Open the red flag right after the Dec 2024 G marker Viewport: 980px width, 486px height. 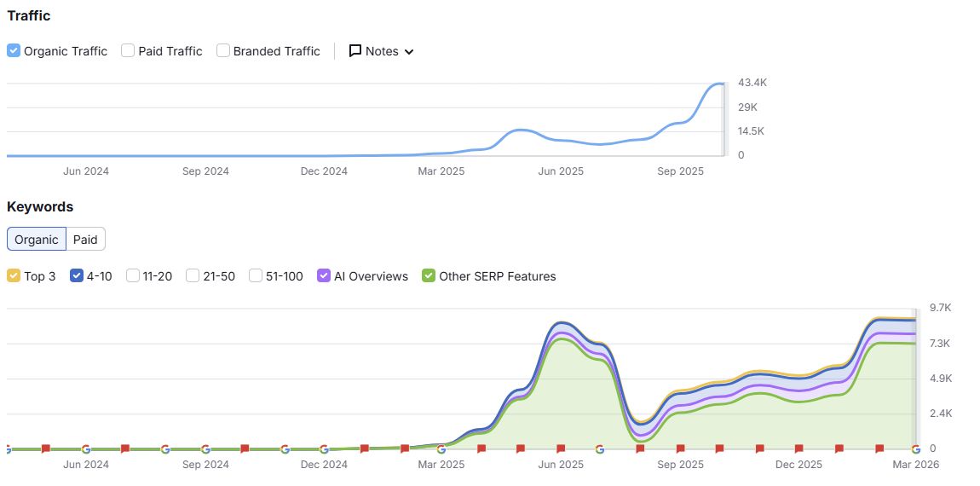[x=365, y=448]
